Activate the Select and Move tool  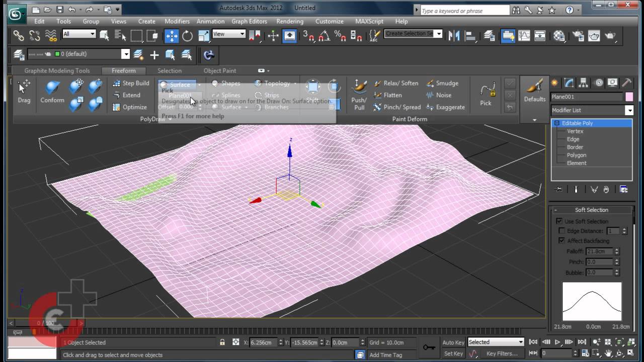(172, 35)
